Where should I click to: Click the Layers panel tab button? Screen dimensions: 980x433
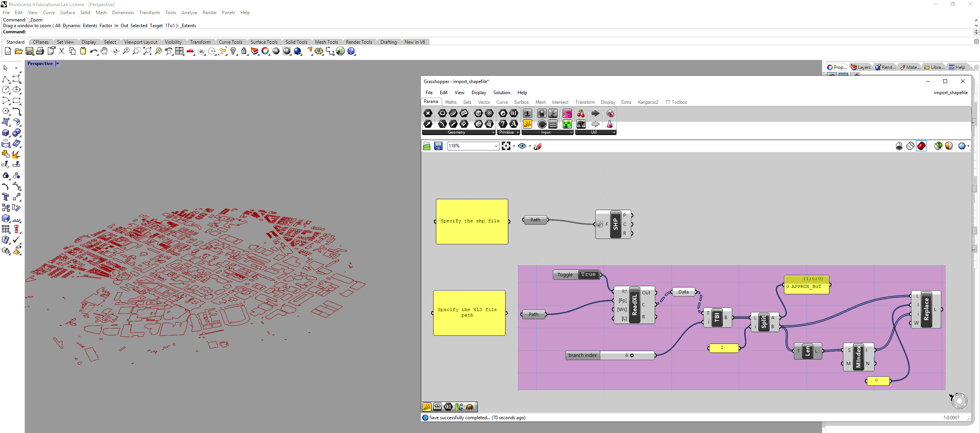pyautogui.click(x=861, y=67)
